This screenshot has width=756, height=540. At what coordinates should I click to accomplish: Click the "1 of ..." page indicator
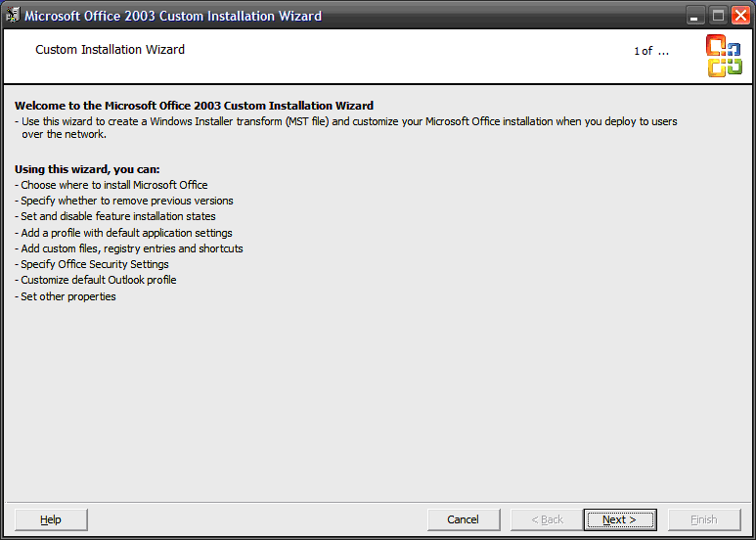pyautogui.click(x=650, y=51)
